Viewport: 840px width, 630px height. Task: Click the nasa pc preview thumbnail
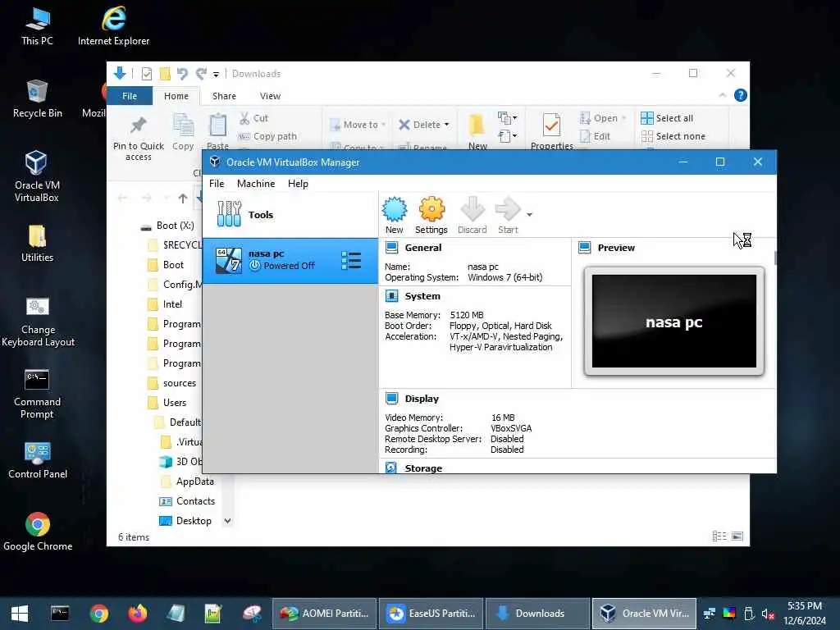click(x=674, y=322)
